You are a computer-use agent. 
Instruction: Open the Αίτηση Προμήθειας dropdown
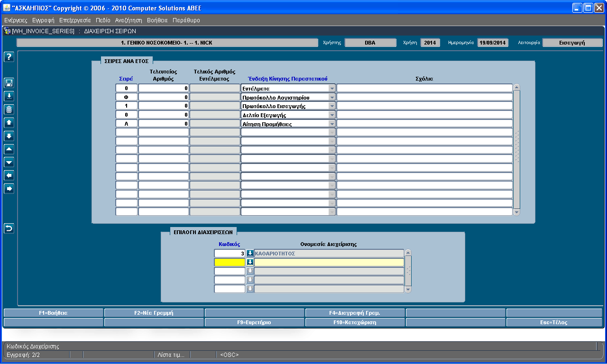pyautogui.click(x=331, y=124)
